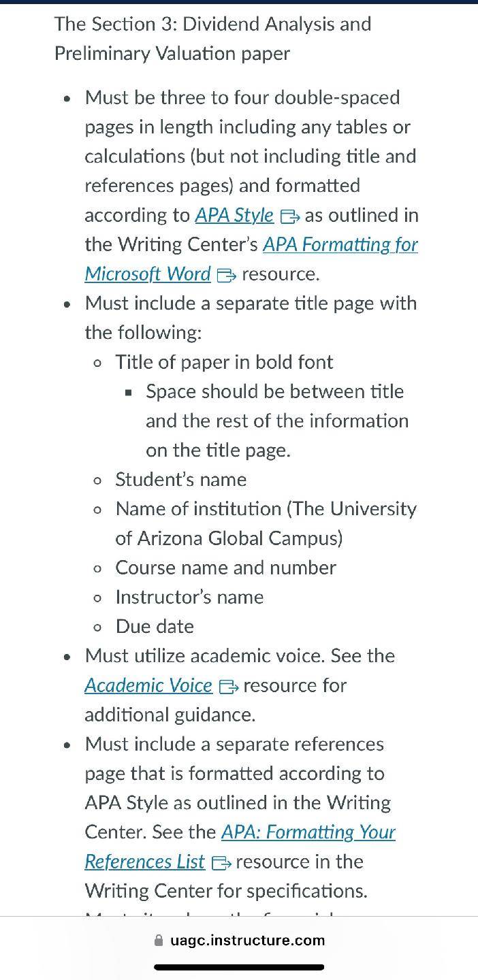Tap the 'Course name and number' item
The height and width of the screenshot is (980, 478).
coord(225,568)
